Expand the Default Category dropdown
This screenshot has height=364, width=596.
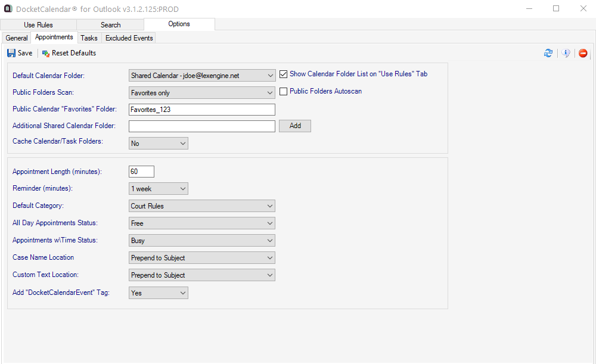point(202,206)
